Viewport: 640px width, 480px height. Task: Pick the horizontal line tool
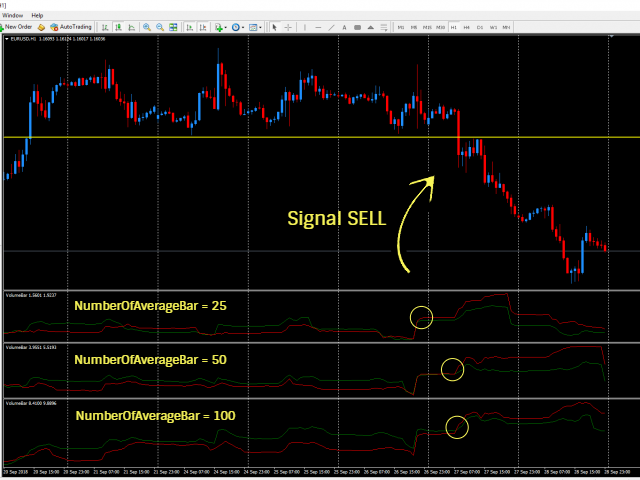(x=318, y=27)
